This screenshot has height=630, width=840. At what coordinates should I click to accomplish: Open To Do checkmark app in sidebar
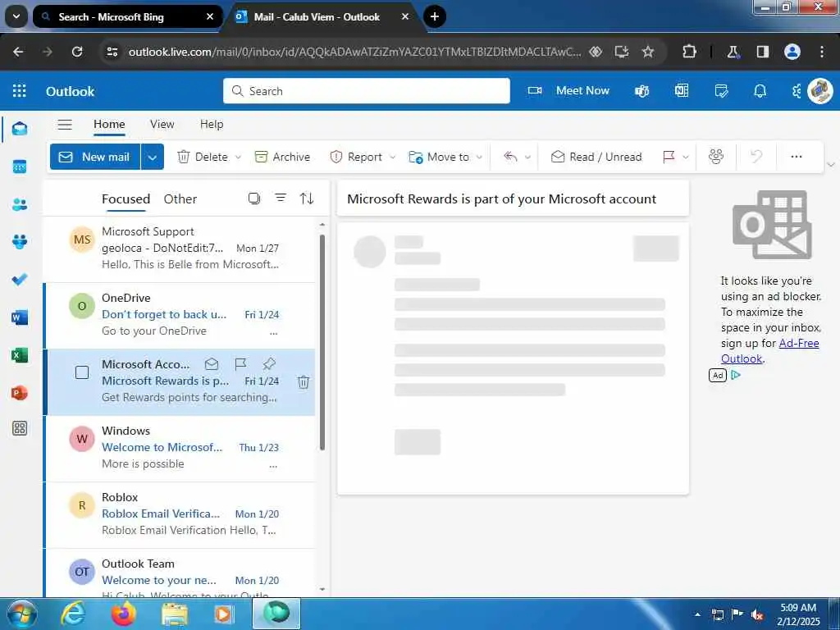pyautogui.click(x=20, y=279)
